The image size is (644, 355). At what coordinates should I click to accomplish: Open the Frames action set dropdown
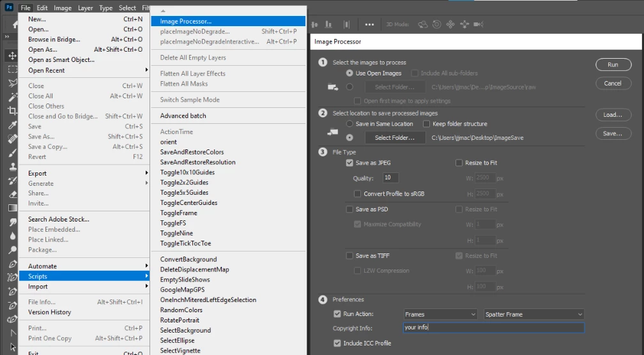[440, 314]
